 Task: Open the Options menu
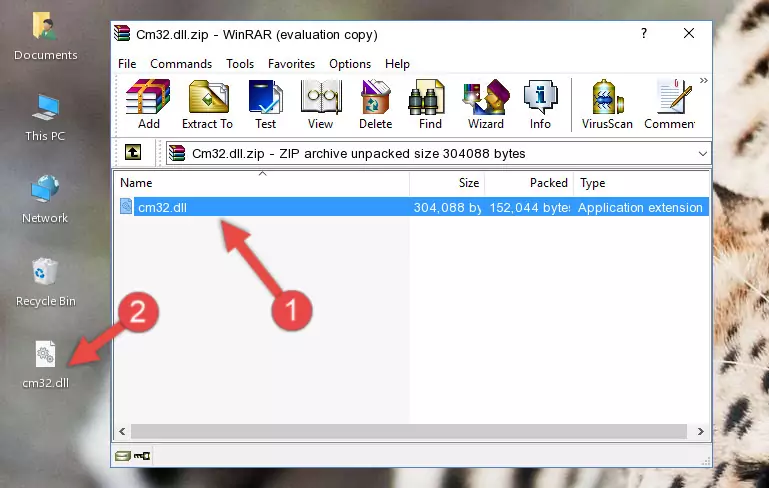(350, 64)
